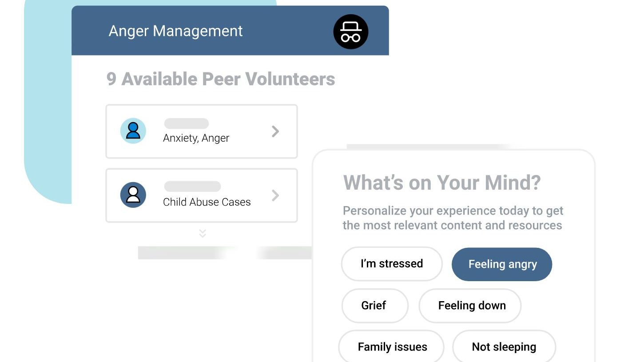The height and width of the screenshot is (362, 644).
Task: Select the "Grief" option
Action: point(374,306)
